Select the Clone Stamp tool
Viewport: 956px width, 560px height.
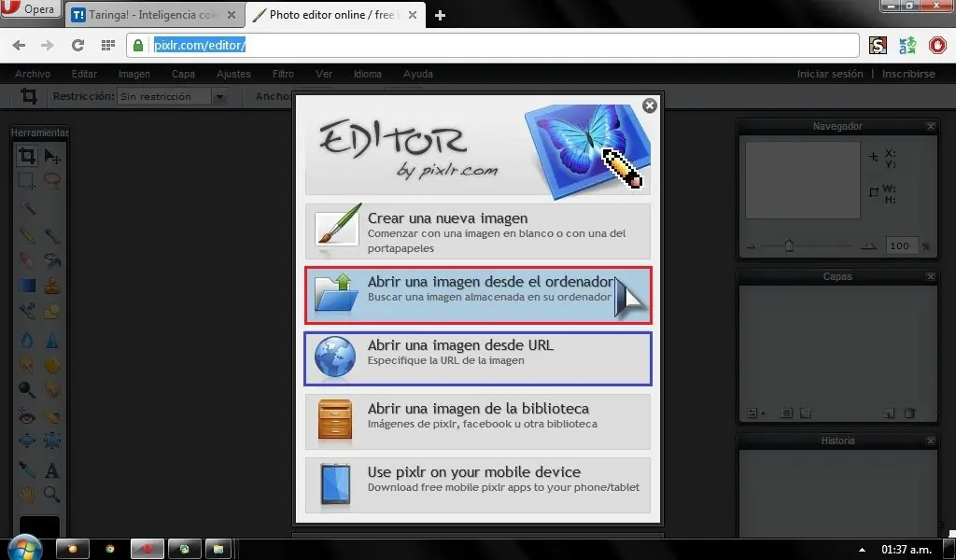tap(52, 286)
